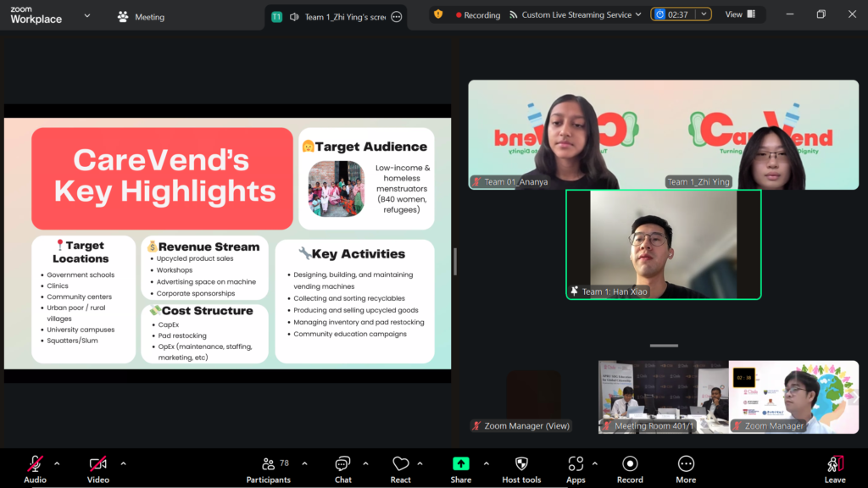The height and width of the screenshot is (488, 868).
Task: Select Team 1_Zhi Ying video tile
Action: pos(762,135)
